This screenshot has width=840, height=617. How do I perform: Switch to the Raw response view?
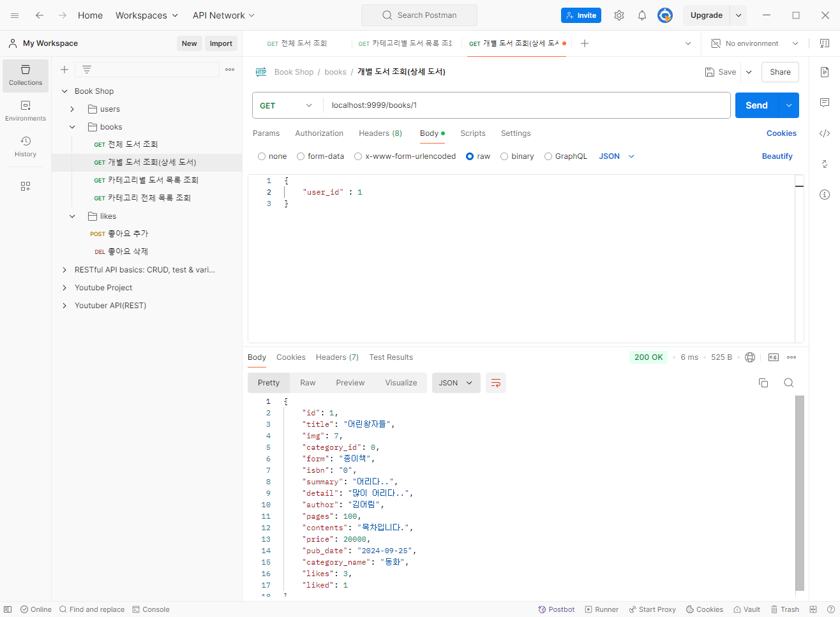[x=308, y=383]
